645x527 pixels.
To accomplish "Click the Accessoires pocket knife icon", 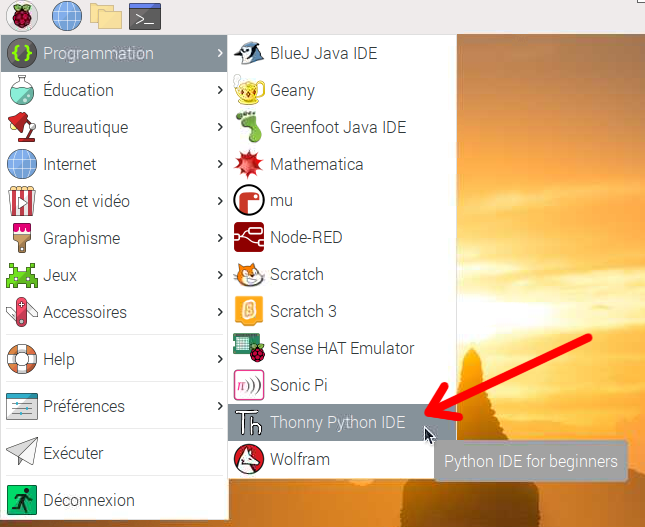I will coord(22,312).
